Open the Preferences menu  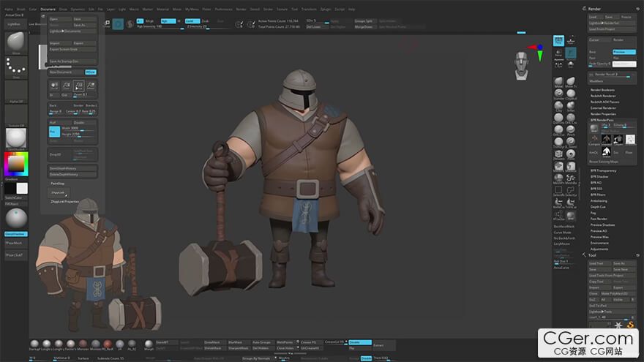222,9
